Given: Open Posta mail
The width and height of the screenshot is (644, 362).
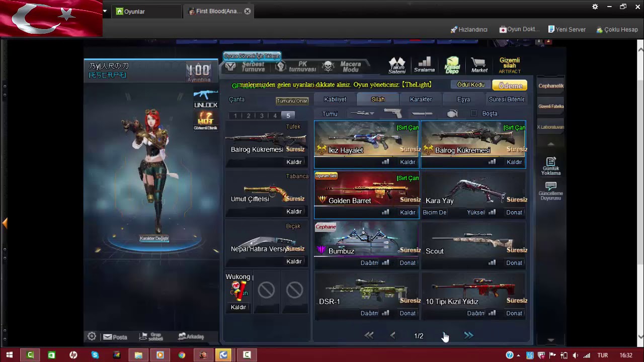Looking at the screenshot, I should click(115, 337).
